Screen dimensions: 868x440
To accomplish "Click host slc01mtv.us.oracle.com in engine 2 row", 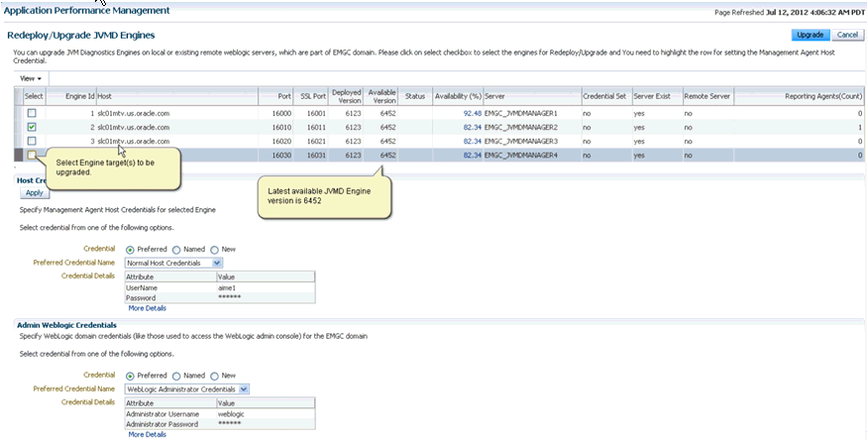I will point(134,127).
